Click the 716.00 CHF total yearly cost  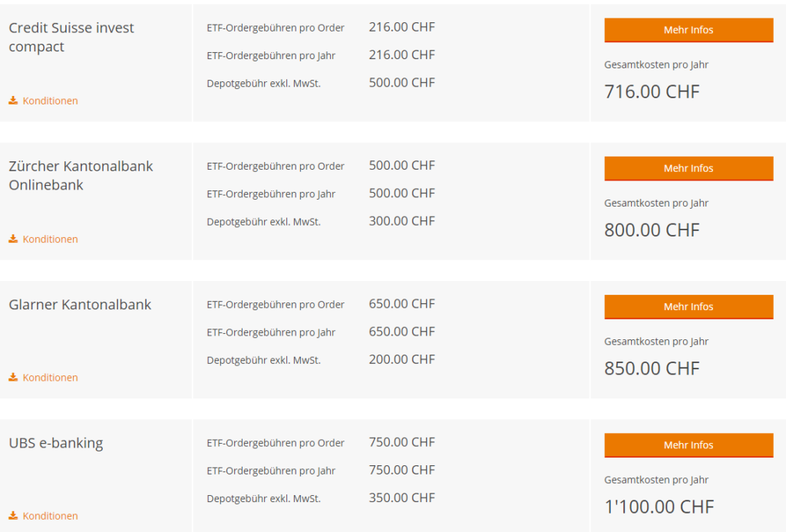tap(652, 92)
